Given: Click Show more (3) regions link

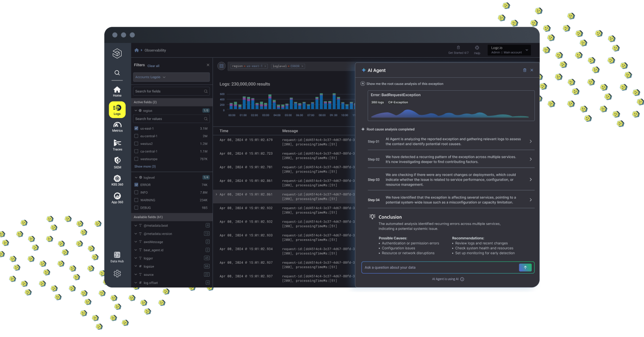Looking at the screenshot, I should coord(145,166).
